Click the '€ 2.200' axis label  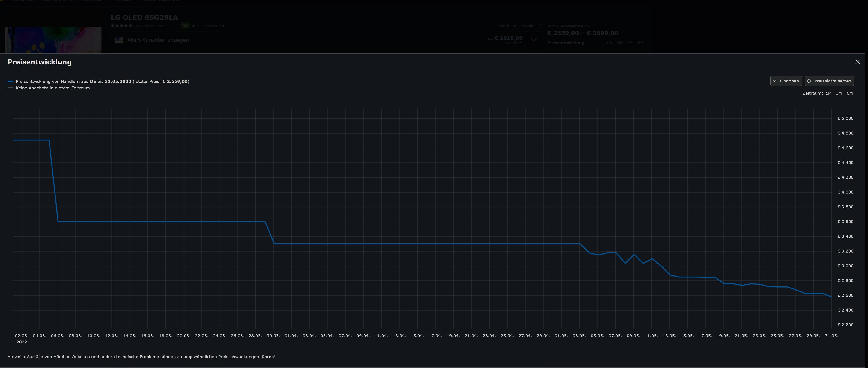(845, 325)
